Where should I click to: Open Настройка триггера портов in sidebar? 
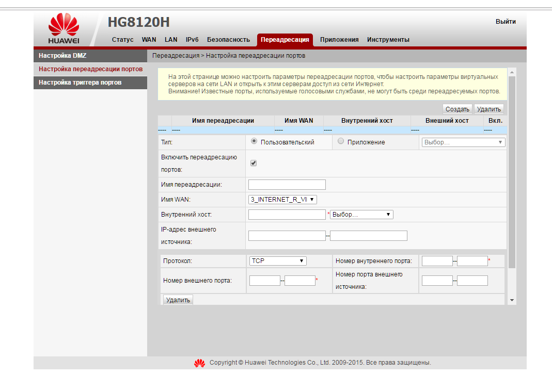coord(90,83)
